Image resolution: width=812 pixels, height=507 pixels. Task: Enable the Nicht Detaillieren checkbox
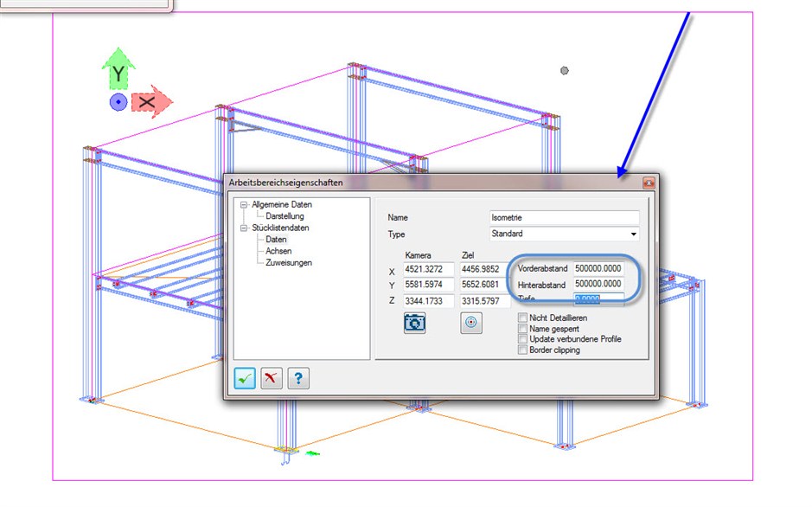click(521, 318)
